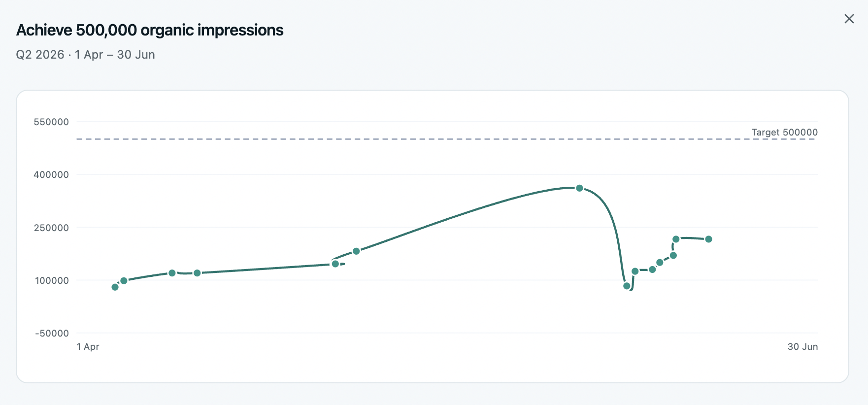Click the 30 Jun x-axis label
This screenshot has height=405, width=868.
[802, 346]
